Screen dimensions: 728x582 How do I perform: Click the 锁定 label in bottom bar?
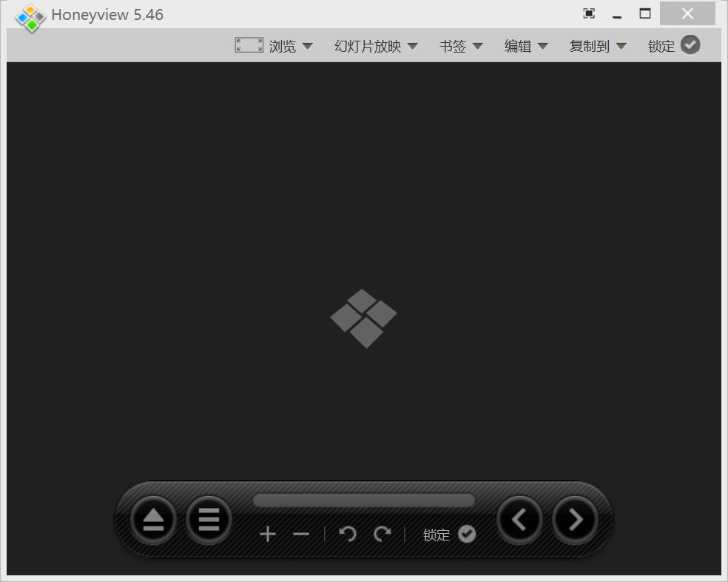tap(437, 535)
